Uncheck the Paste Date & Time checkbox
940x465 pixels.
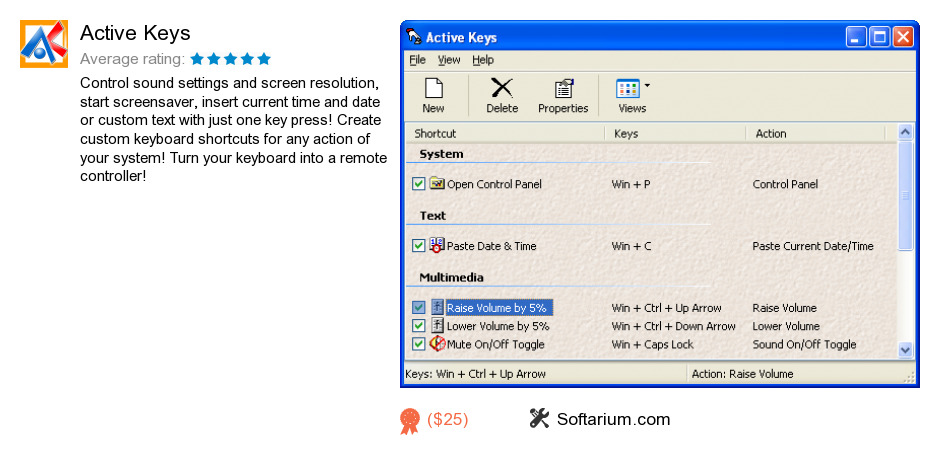418,246
